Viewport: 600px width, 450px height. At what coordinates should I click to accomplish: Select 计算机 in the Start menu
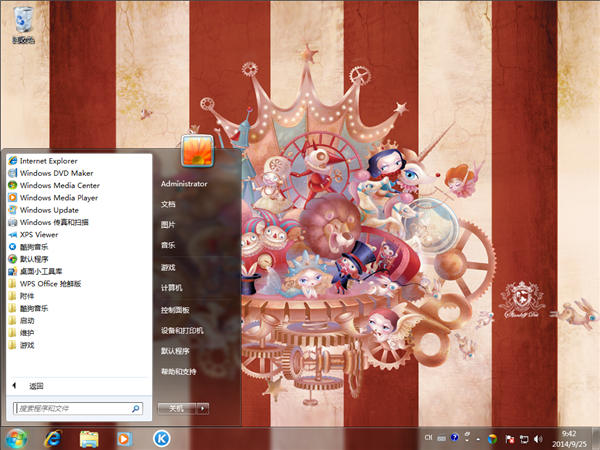click(x=171, y=288)
